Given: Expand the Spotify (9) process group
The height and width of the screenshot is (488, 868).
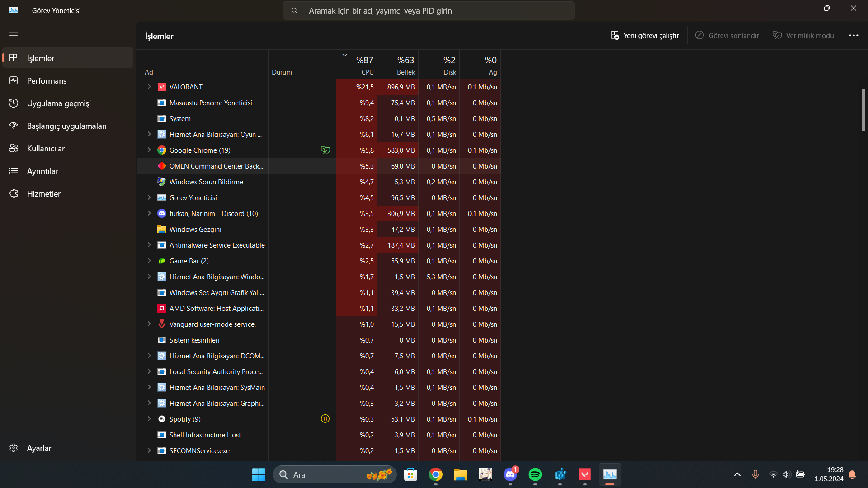Looking at the screenshot, I should [149, 419].
